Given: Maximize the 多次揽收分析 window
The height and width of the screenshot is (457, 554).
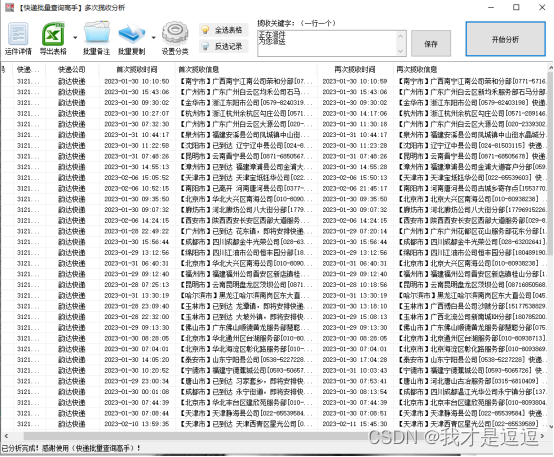Looking at the screenshot, I should point(516,7).
